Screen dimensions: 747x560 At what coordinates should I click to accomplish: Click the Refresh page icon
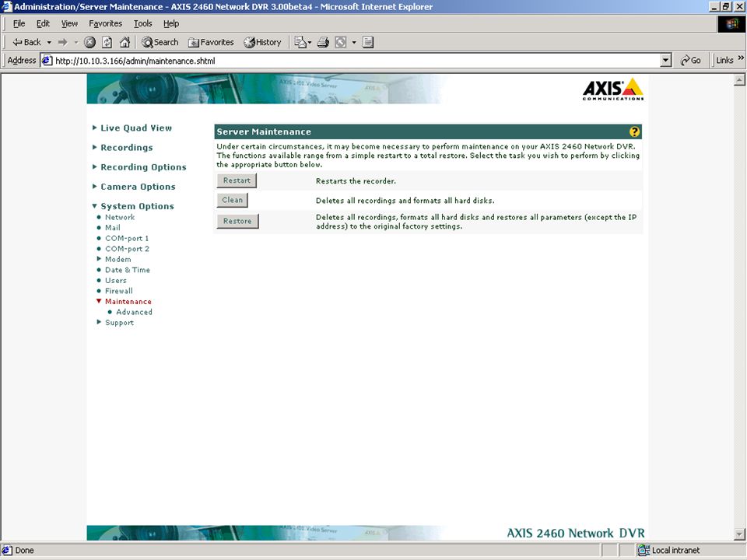[107, 42]
